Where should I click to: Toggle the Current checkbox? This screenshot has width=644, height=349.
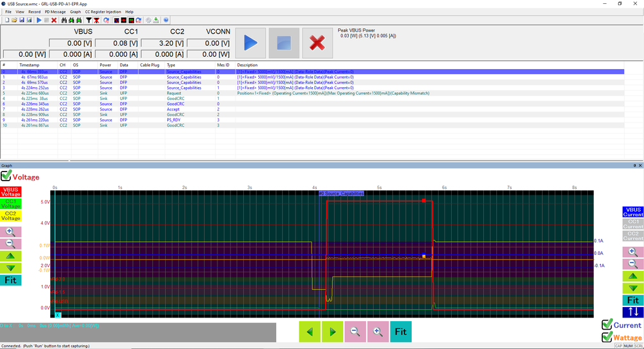point(607,324)
